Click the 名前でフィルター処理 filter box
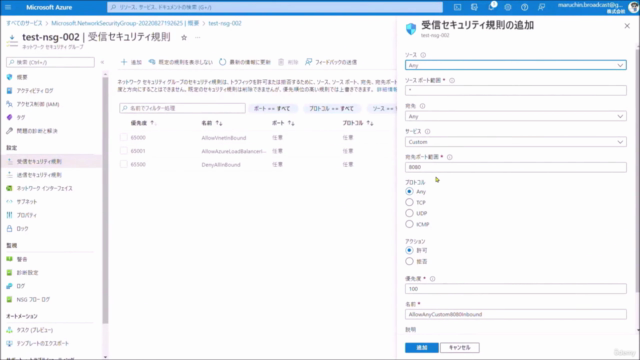 pyautogui.click(x=182, y=108)
